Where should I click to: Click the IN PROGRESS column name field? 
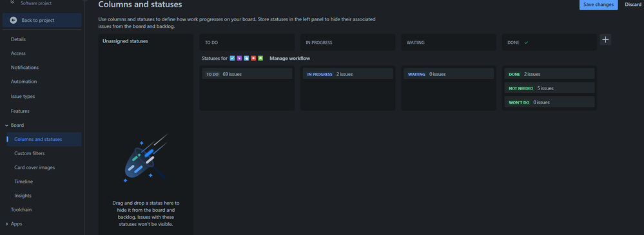point(348,42)
